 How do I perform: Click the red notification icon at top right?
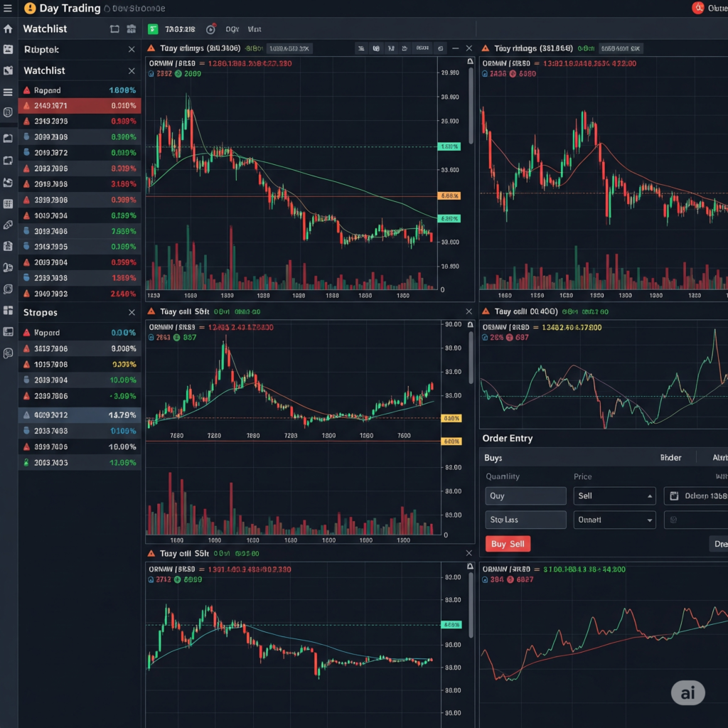tap(697, 9)
